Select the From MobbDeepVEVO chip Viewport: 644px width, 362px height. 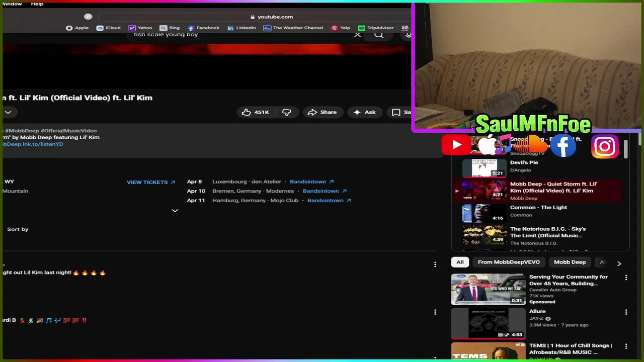[509, 262]
